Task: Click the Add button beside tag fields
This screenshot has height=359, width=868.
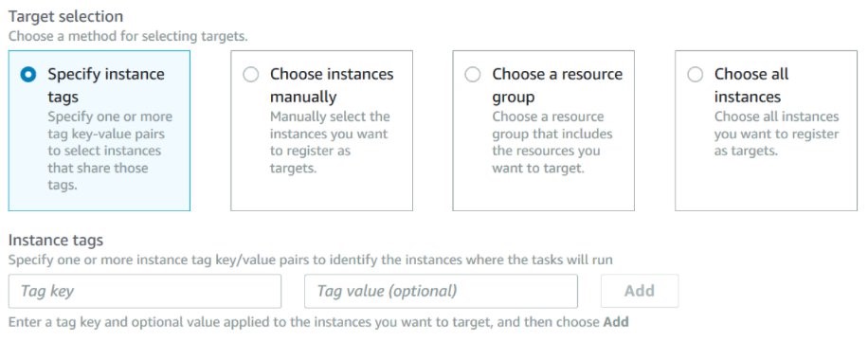Action: click(x=640, y=291)
